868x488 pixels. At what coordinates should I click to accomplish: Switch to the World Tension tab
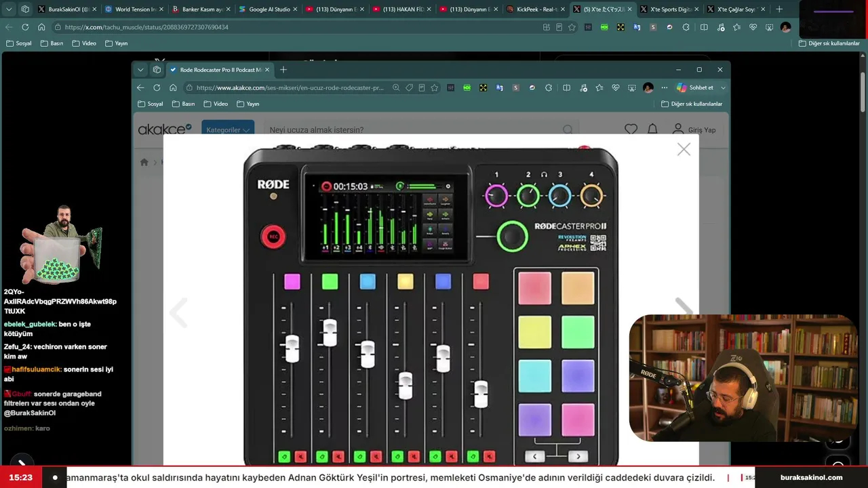[x=134, y=9]
